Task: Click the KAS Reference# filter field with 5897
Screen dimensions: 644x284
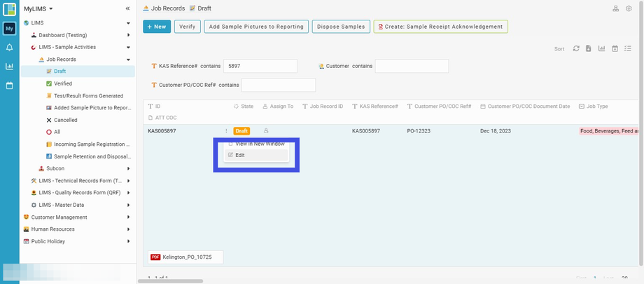Action: [260, 66]
